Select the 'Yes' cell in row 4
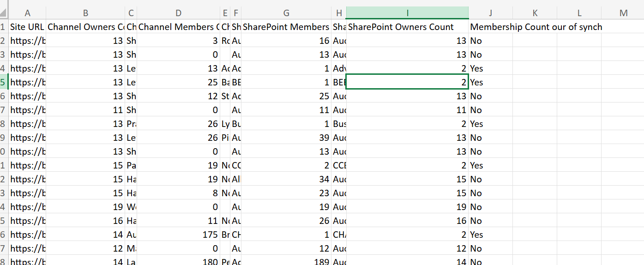Image resolution: width=644 pixels, height=265 pixels. pos(490,68)
